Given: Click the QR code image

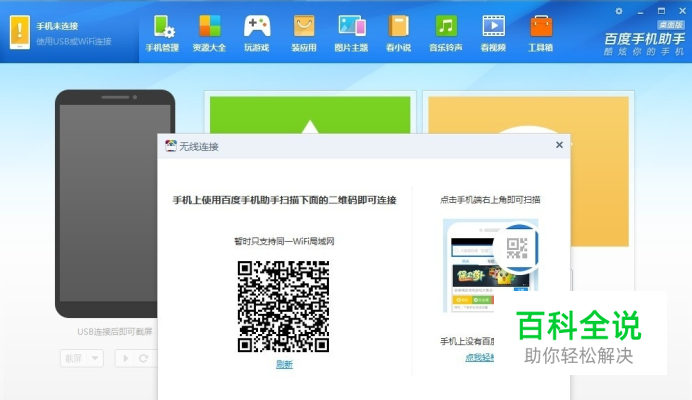Looking at the screenshot, I should coord(283,306).
